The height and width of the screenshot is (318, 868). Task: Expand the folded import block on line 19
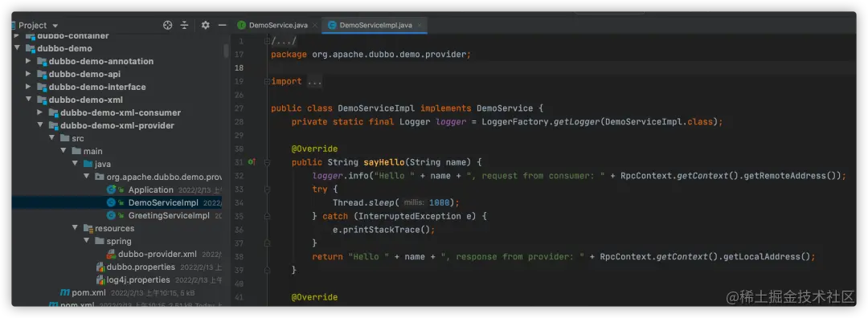pyautogui.click(x=267, y=81)
